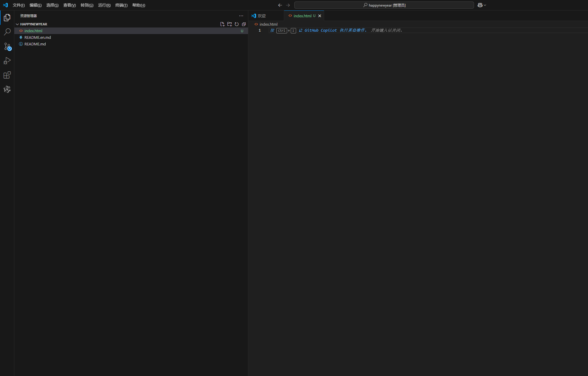Viewport: 588px width, 376px height.
Task: Open the Extensions view
Action: [x=7, y=75]
